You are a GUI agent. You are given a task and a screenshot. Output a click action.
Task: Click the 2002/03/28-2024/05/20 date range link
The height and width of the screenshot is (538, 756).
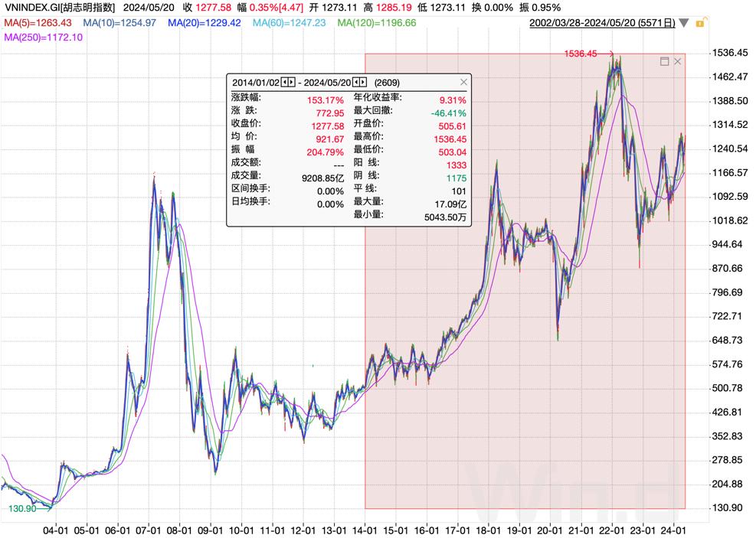[x=602, y=23]
